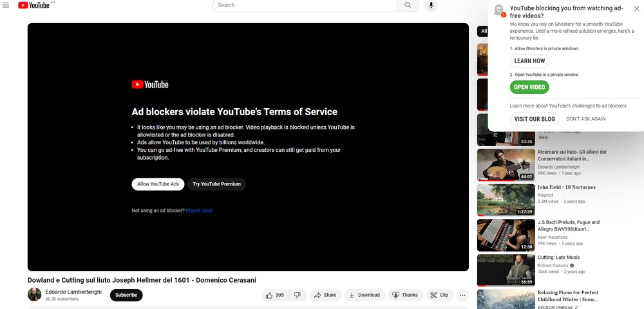Image resolution: width=644 pixels, height=309 pixels.
Task: Click title 'Relaxing Piano for Perfect Childhood Winter'
Action: [568, 296]
